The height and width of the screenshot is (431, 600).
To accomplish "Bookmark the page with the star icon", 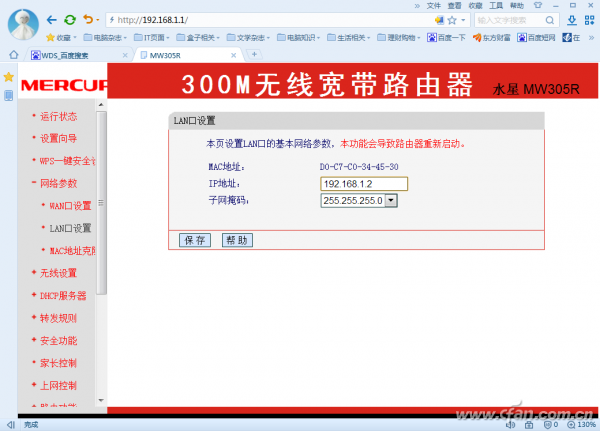I will point(452,20).
